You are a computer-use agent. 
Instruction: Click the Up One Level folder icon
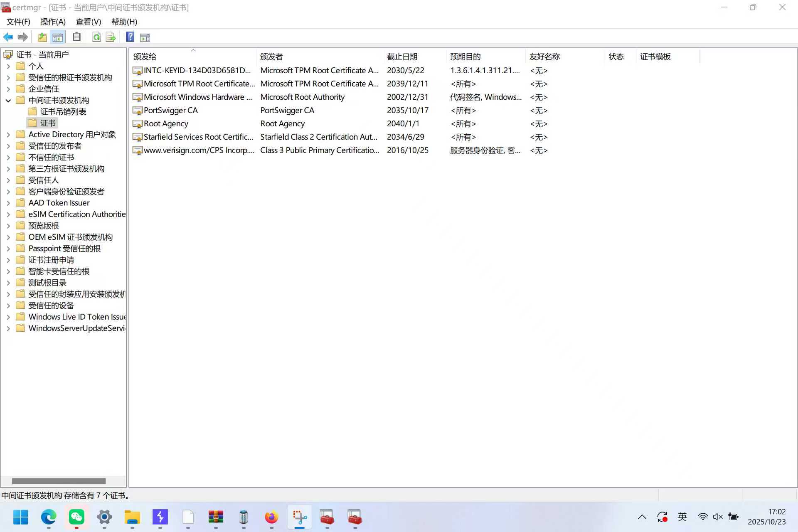pyautogui.click(x=42, y=37)
